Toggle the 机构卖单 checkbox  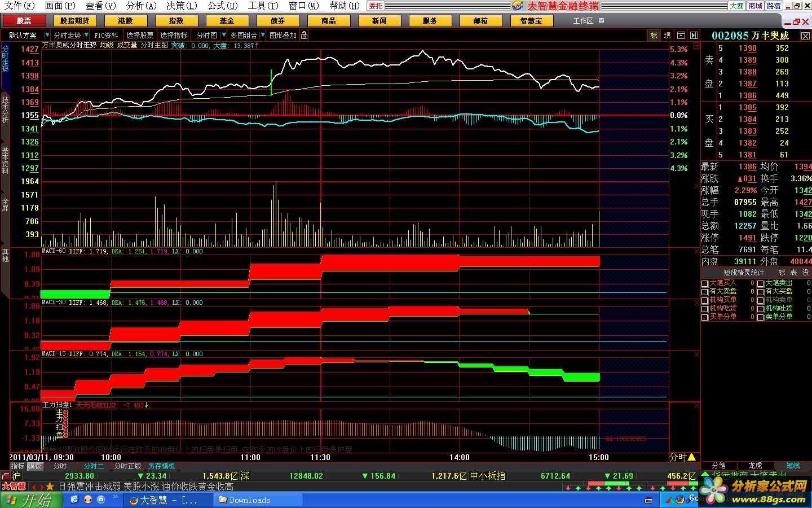pos(761,300)
